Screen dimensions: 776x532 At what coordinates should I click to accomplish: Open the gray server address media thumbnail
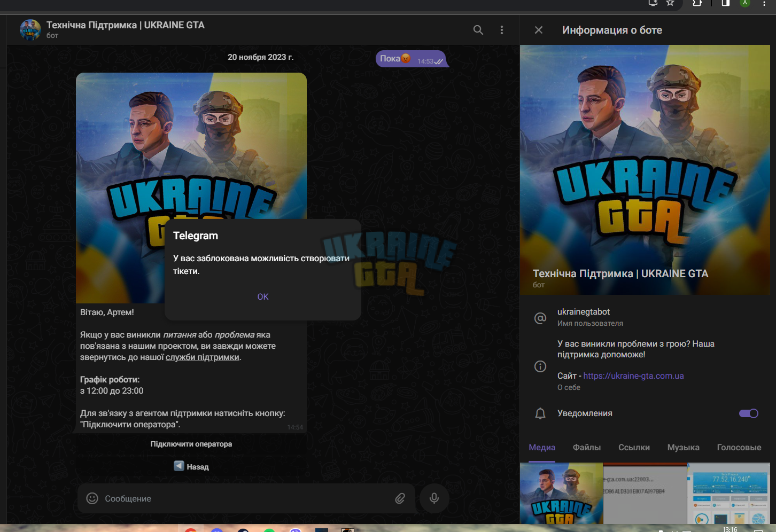[x=645, y=493]
